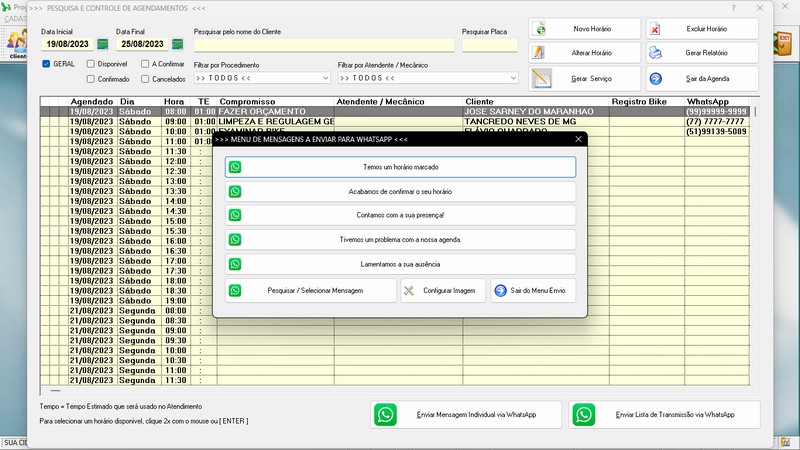Click the Novo Horário button label

[x=592, y=29]
